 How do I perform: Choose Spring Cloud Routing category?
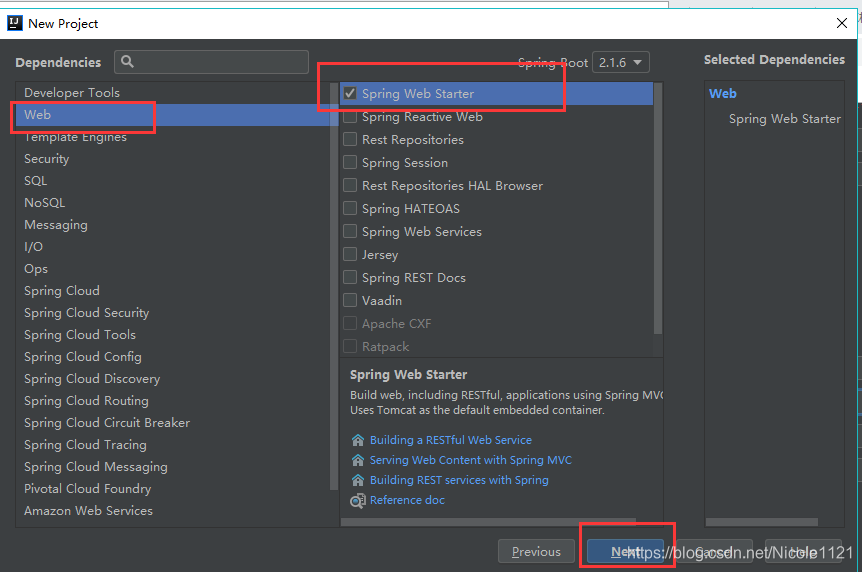[173, 401]
